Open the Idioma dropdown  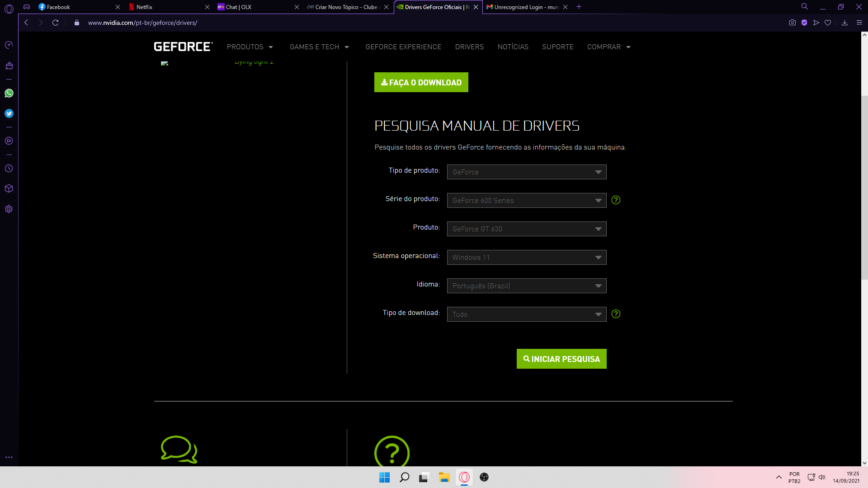[527, 286]
